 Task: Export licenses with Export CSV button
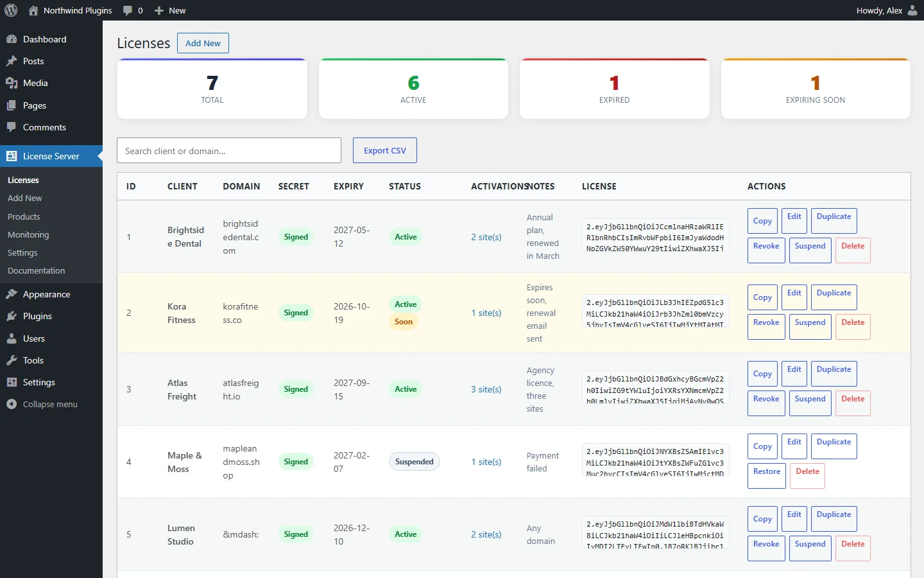pyautogui.click(x=385, y=150)
